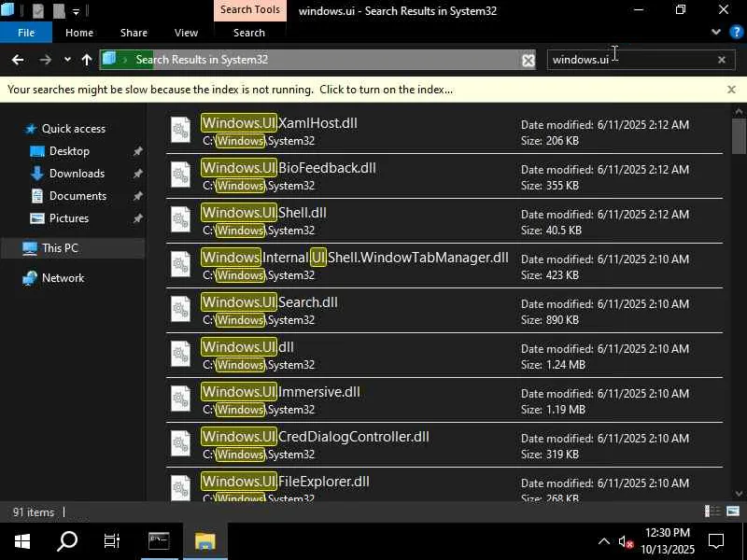Click the results scrollbar down arrow
This screenshot has height=560, width=747.
pos(739,494)
